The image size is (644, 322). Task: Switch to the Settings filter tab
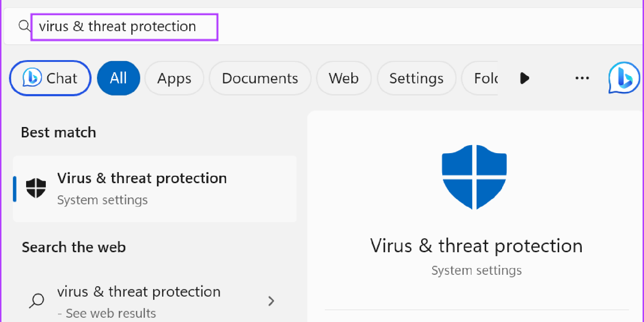point(416,78)
